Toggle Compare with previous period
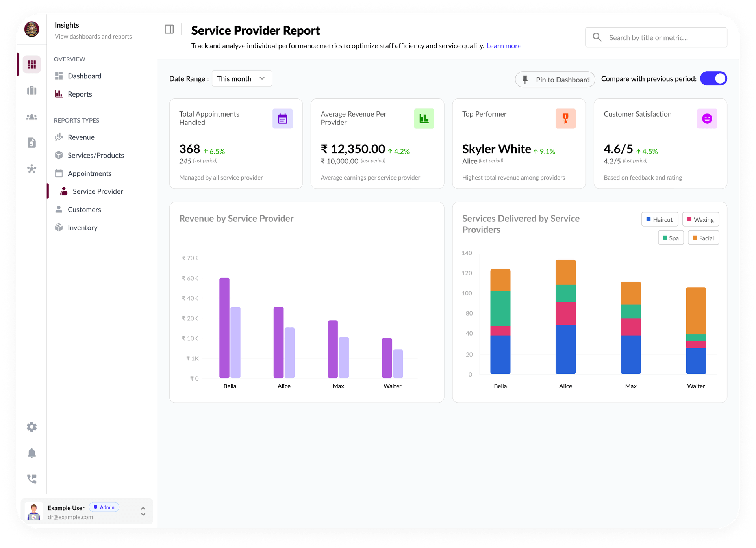Screen dimensions: 756x548 click(713, 78)
